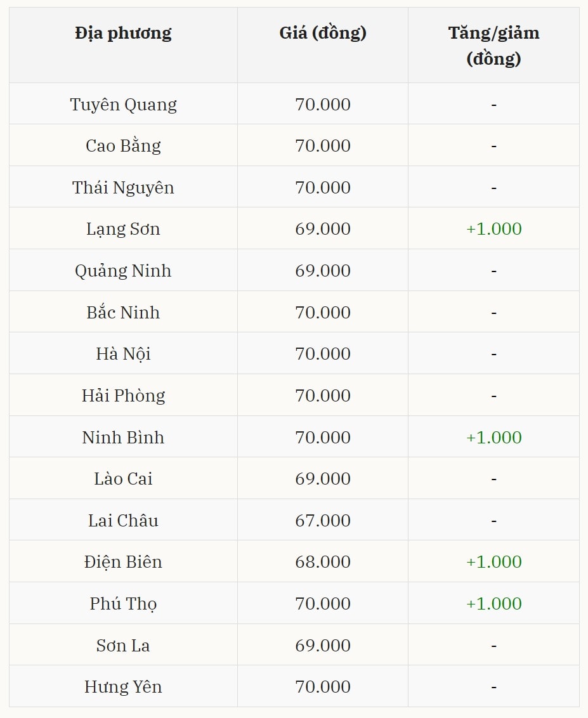Select Lạng Sơn price 69.000
This screenshot has width=588, height=718.
323,229
